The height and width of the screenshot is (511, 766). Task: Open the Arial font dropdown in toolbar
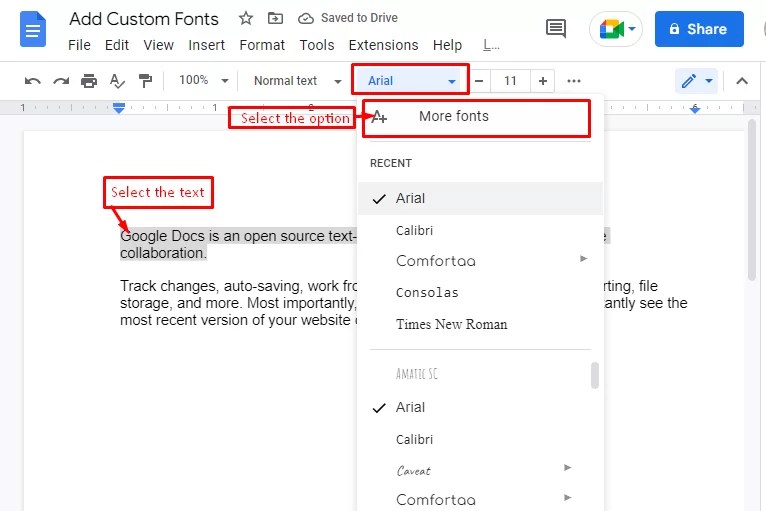410,80
